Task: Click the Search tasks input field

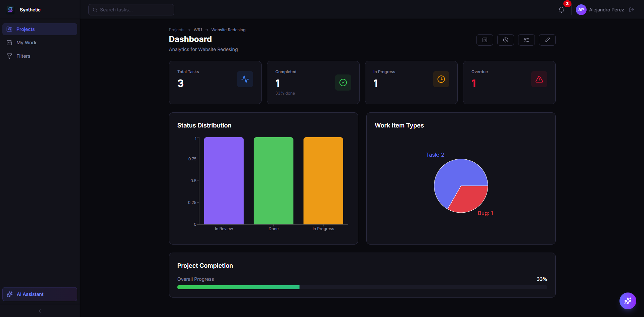Action: click(x=131, y=10)
